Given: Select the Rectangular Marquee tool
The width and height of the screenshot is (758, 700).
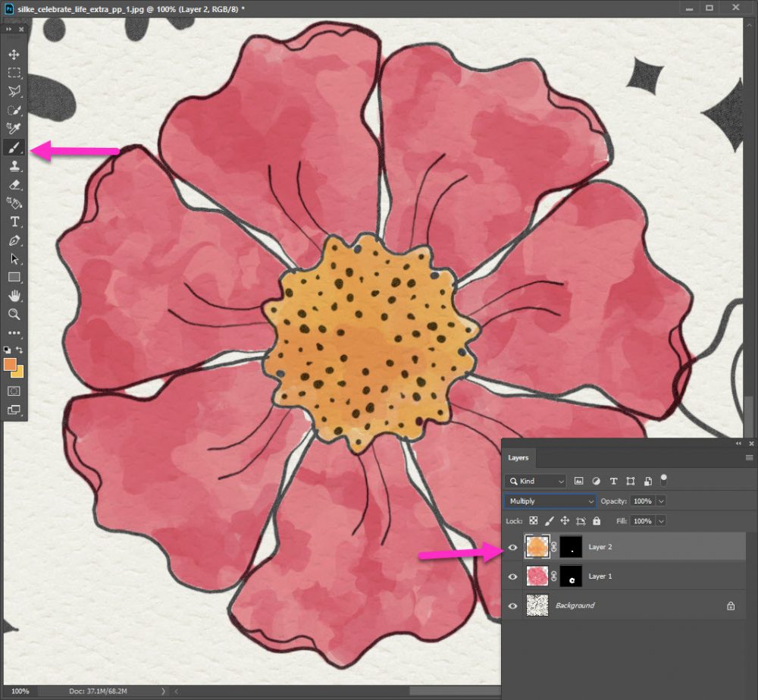Looking at the screenshot, I should [x=14, y=73].
